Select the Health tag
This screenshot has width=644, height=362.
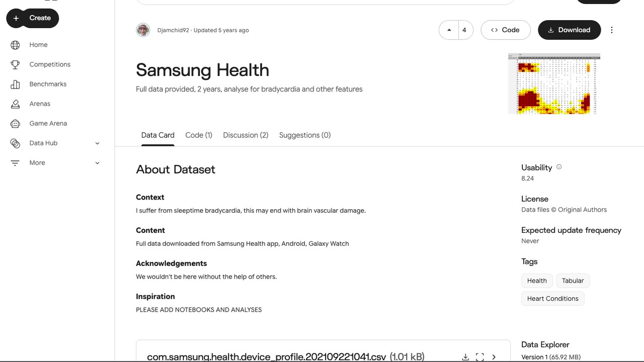click(537, 281)
